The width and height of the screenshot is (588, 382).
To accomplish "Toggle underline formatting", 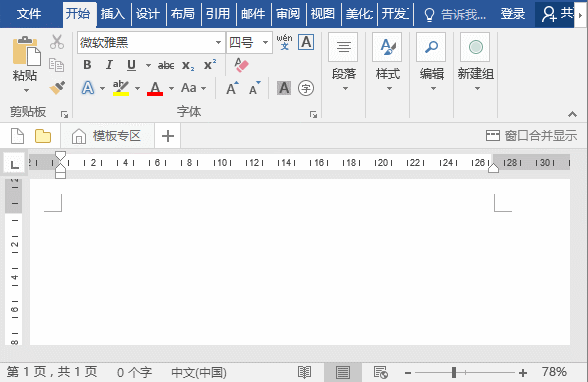I will [x=131, y=65].
